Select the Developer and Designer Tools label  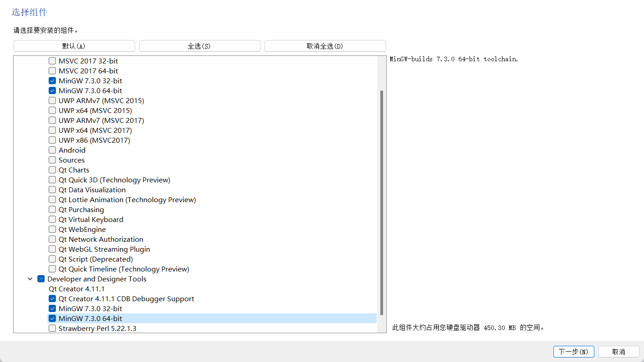[x=97, y=279]
